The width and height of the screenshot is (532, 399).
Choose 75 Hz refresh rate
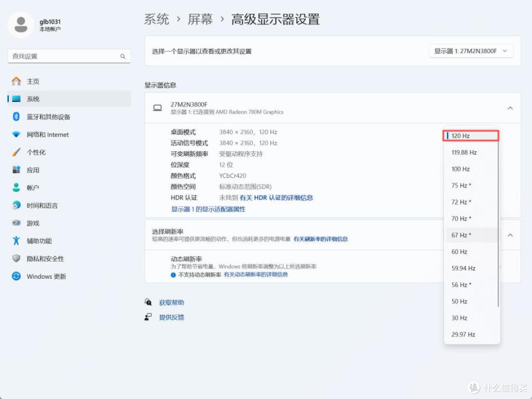[x=471, y=186]
